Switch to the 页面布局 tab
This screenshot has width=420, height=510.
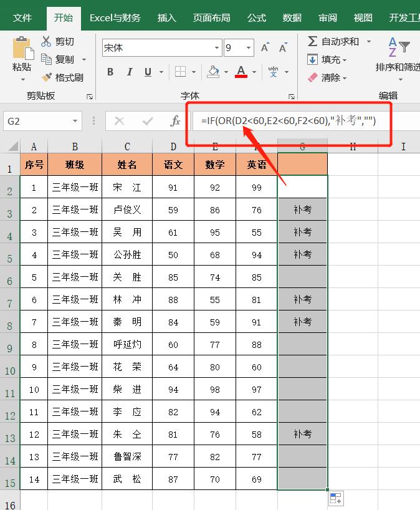211,17
